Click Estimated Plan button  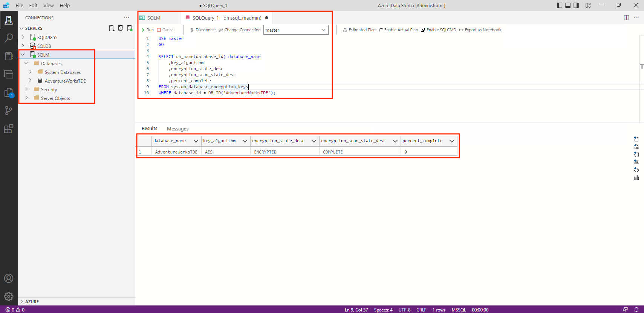[359, 30]
